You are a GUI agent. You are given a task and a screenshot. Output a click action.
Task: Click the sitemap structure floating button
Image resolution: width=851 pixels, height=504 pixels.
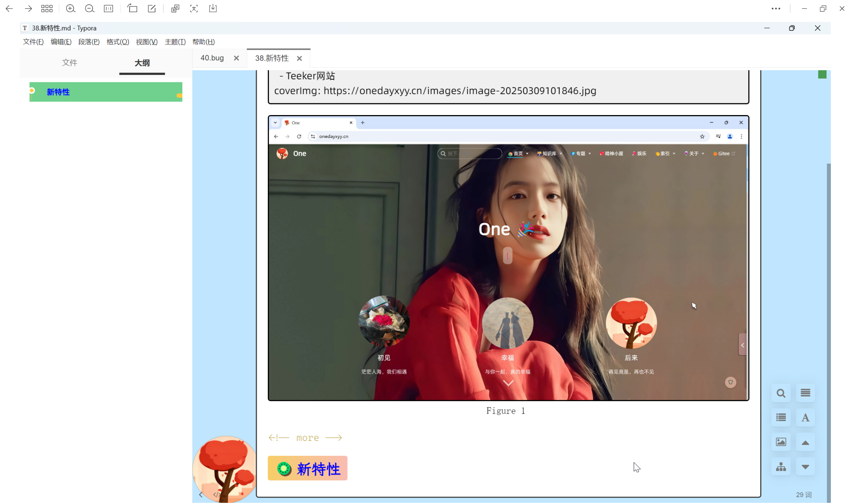(x=781, y=466)
